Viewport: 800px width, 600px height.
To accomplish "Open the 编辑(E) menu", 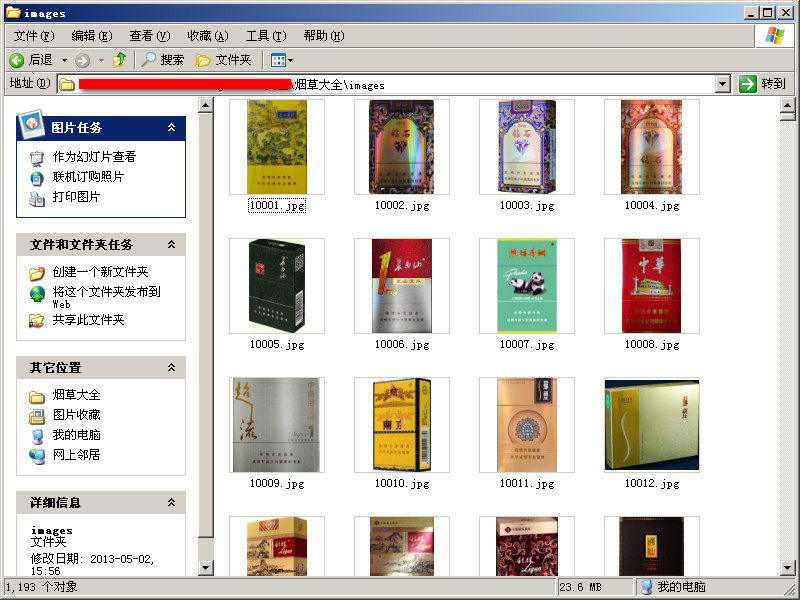I will point(92,36).
